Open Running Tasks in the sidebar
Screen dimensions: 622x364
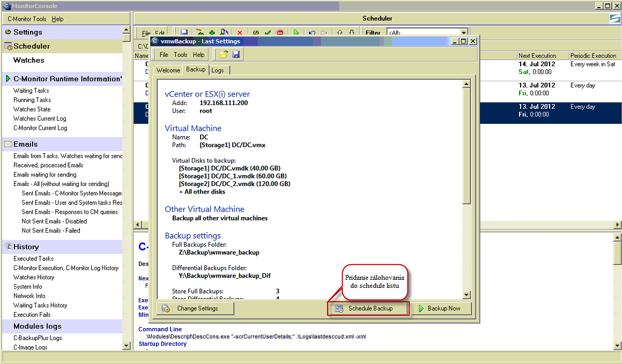point(32,100)
